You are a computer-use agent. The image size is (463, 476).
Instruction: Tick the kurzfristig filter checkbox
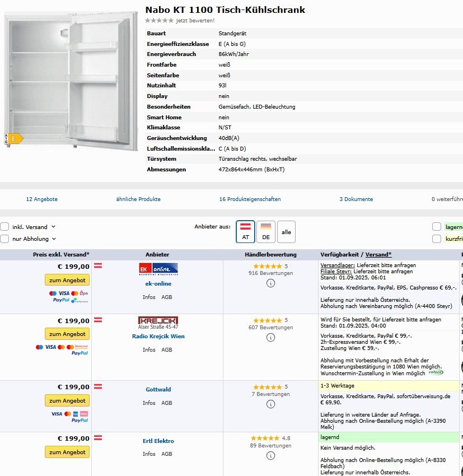(437, 239)
